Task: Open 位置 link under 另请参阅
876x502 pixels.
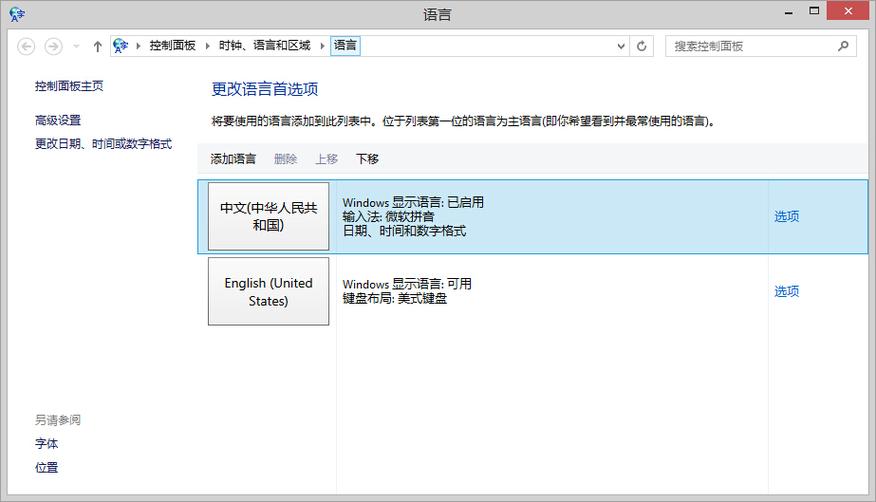Action: point(46,468)
